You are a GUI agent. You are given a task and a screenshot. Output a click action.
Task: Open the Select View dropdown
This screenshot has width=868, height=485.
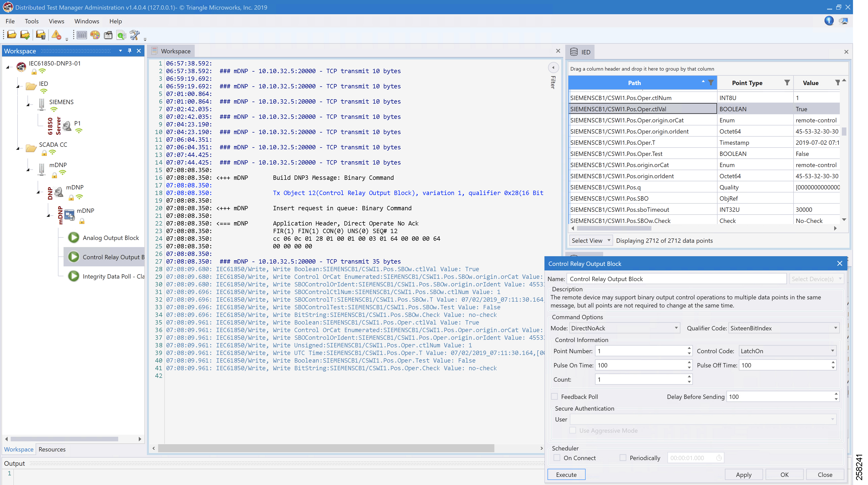tap(591, 240)
